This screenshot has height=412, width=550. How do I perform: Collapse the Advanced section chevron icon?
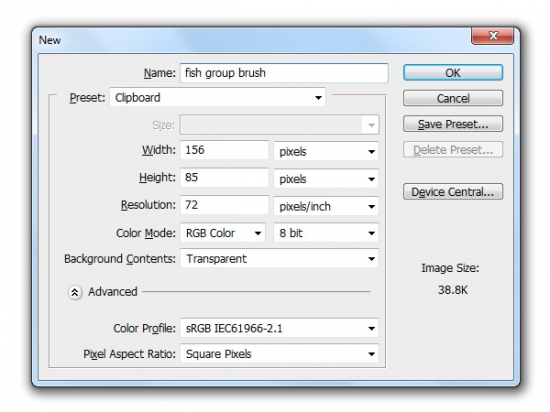[75, 292]
